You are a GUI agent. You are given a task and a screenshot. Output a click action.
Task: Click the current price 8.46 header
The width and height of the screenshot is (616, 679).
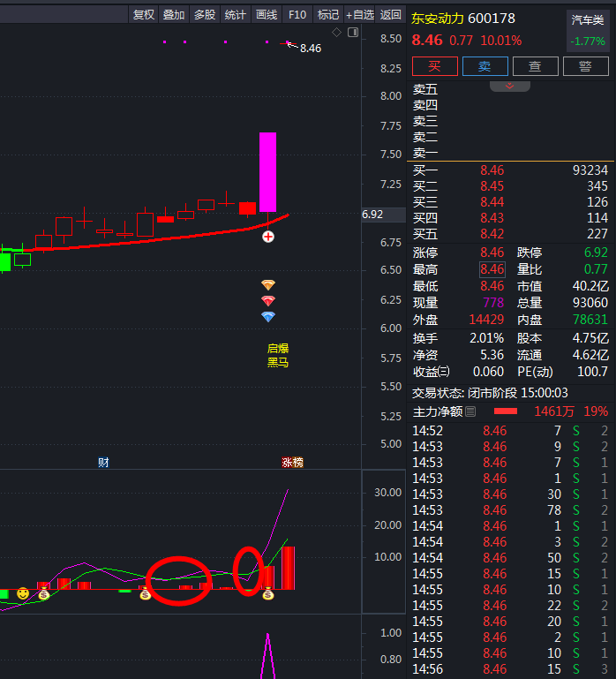[x=427, y=41]
